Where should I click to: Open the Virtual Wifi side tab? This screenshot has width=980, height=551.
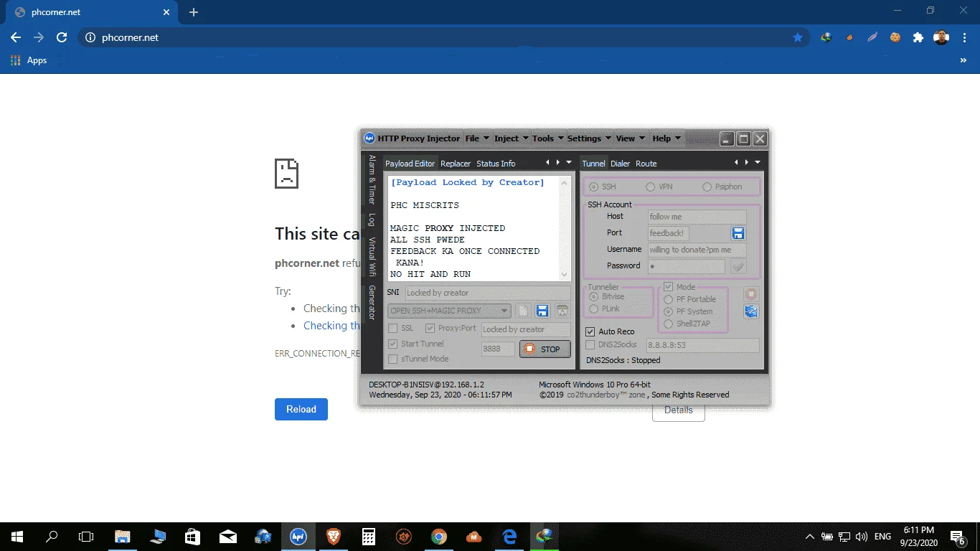pos(372,257)
